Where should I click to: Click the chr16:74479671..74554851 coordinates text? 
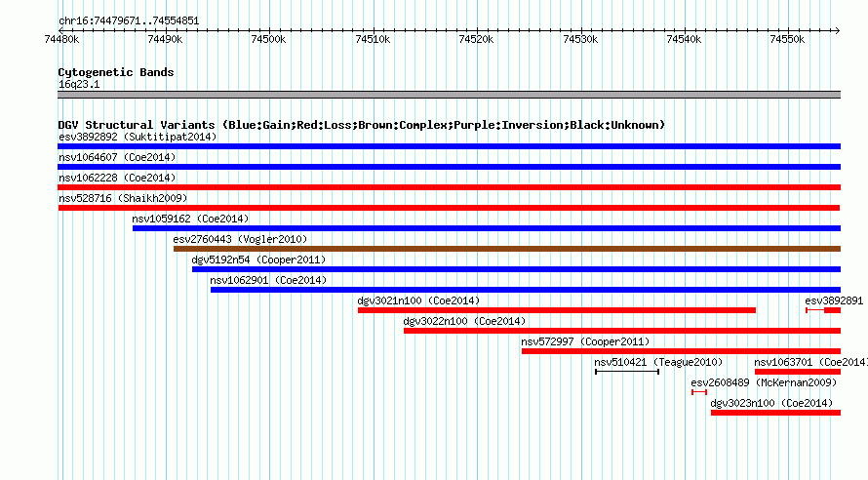click(129, 21)
